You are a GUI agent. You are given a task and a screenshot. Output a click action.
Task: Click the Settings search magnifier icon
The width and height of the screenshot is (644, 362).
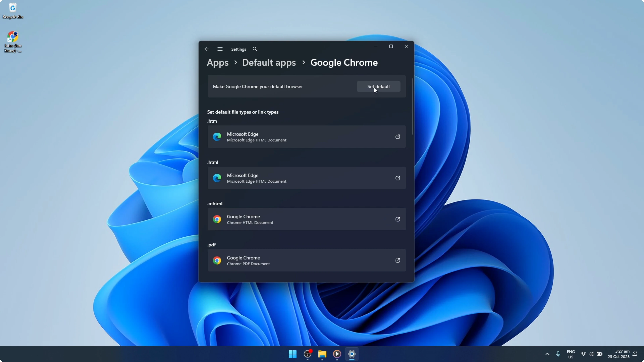coord(255,49)
